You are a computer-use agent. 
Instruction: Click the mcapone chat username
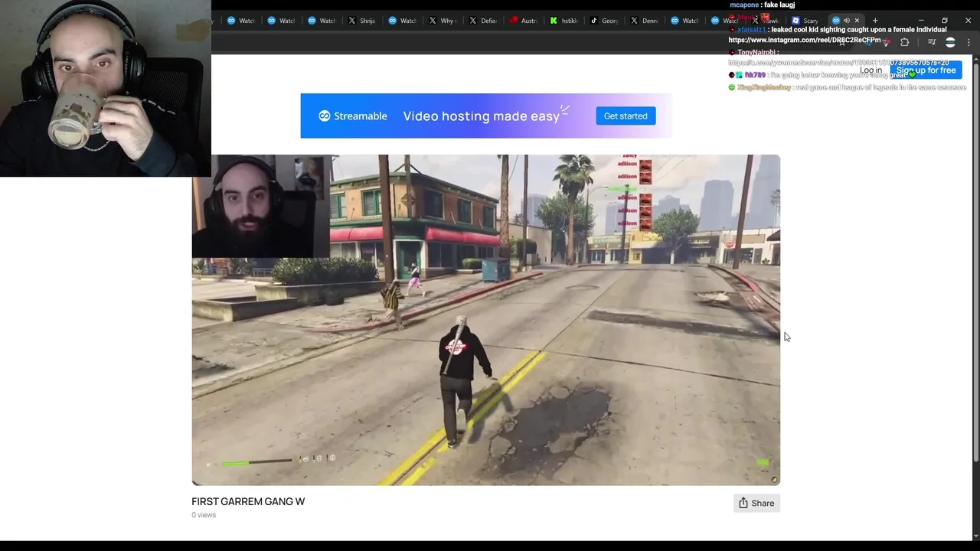(x=743, y=5)
